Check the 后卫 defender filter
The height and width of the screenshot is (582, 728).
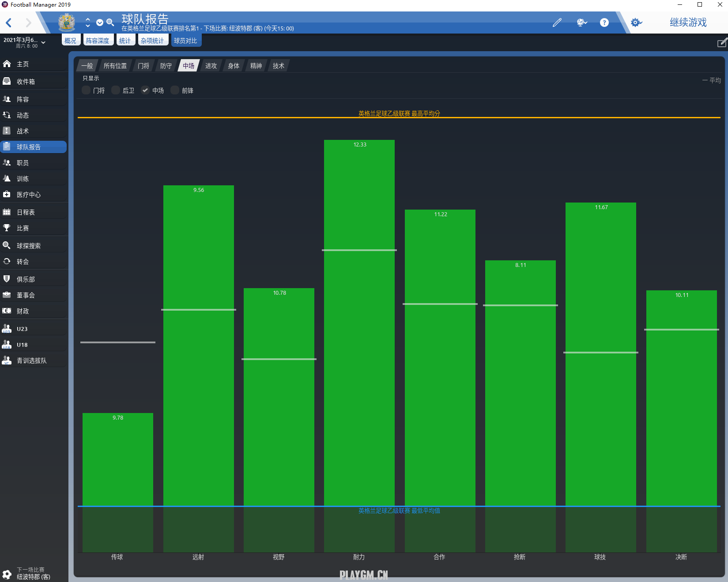pyautogui.click(x=116, y=90)
